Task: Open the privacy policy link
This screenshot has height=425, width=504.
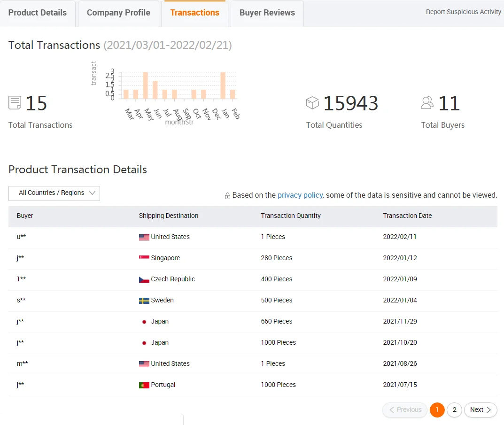Action: (x=300, y=195)
